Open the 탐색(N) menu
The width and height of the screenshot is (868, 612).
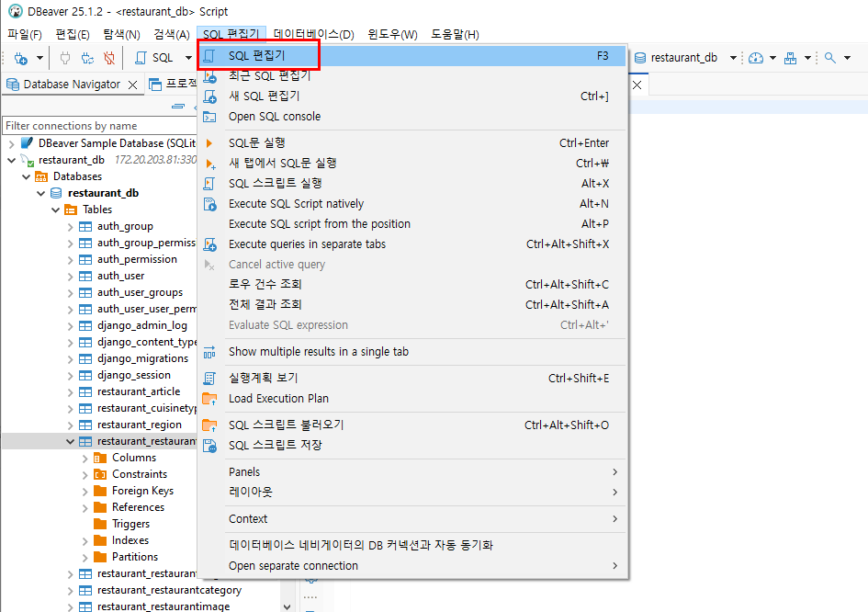(x=121, y=34)
